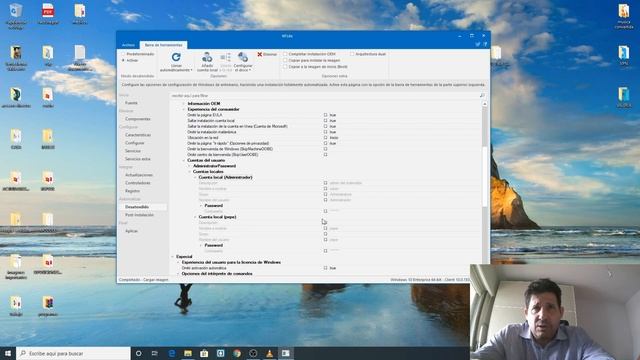This screenshot has height=360, width=640.
Task: Go to Fuente in the sidebar
Action: (x=131, y=103)
